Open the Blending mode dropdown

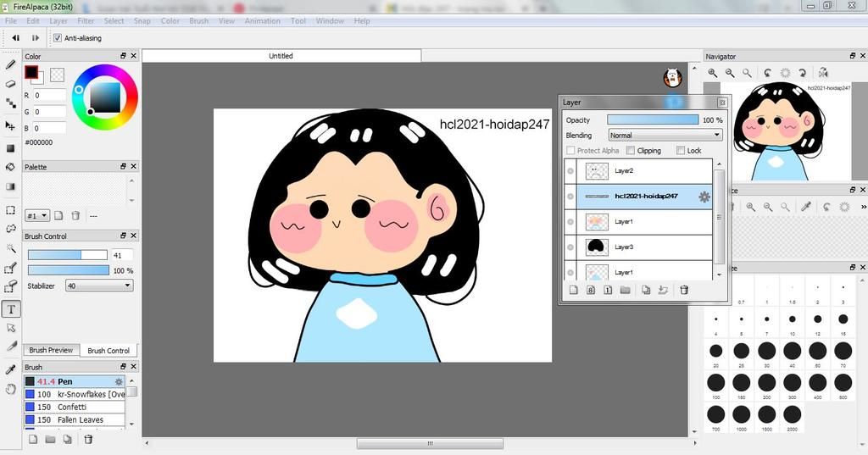[665, 135]
